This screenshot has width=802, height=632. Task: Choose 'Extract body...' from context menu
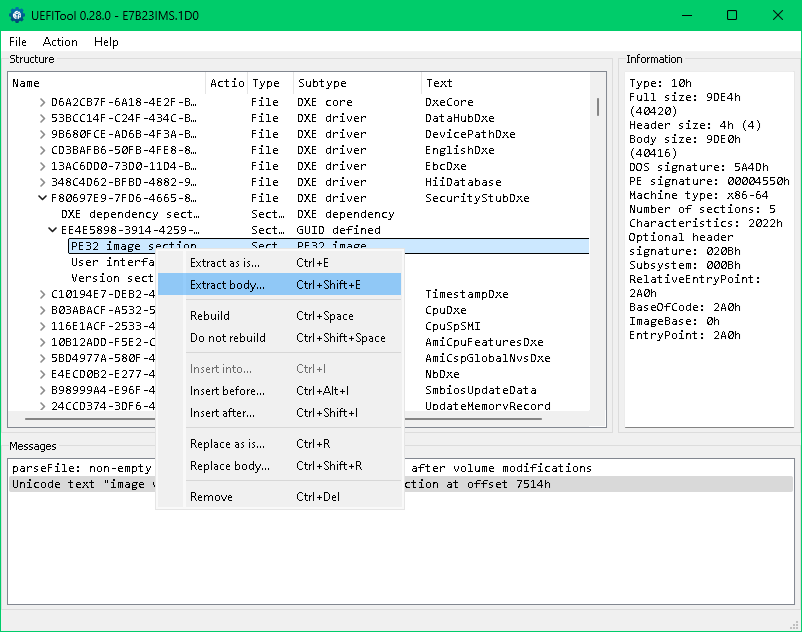pos(279,285)
